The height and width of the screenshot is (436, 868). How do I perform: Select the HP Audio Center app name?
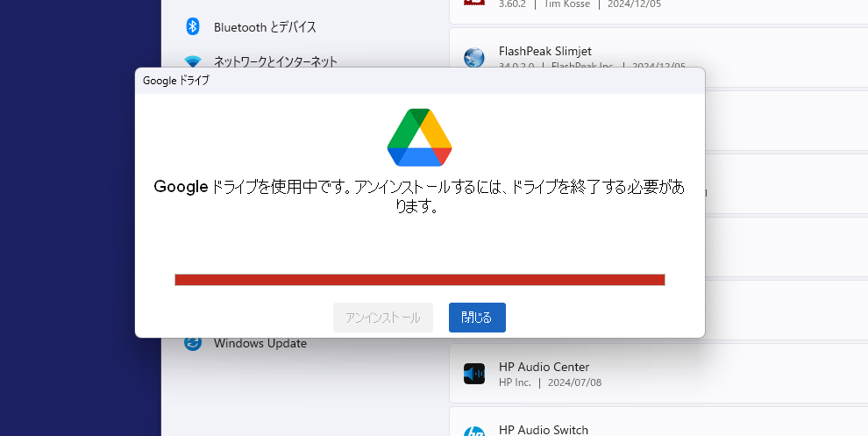[544, 367]
